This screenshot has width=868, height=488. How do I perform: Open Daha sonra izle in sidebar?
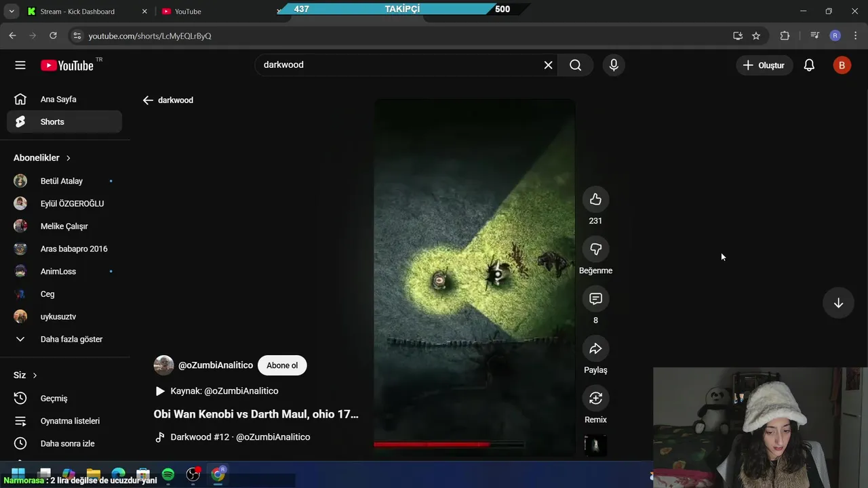pos(64,443)
